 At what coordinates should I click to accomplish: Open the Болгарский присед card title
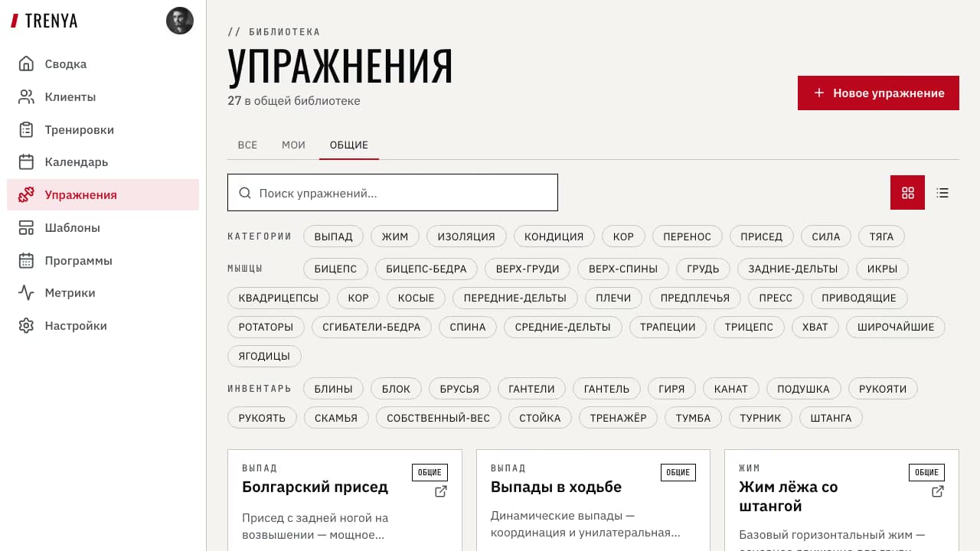(315, 487)
